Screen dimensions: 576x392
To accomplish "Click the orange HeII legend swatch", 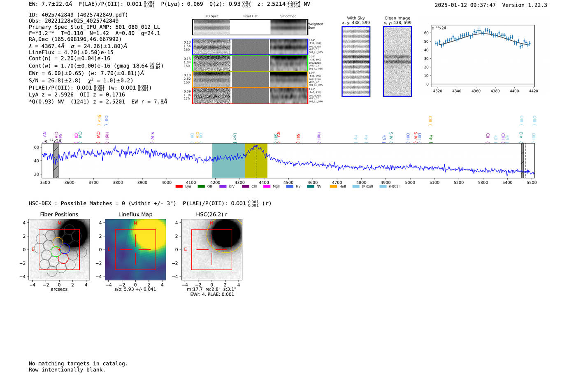I will pos(333,186).
